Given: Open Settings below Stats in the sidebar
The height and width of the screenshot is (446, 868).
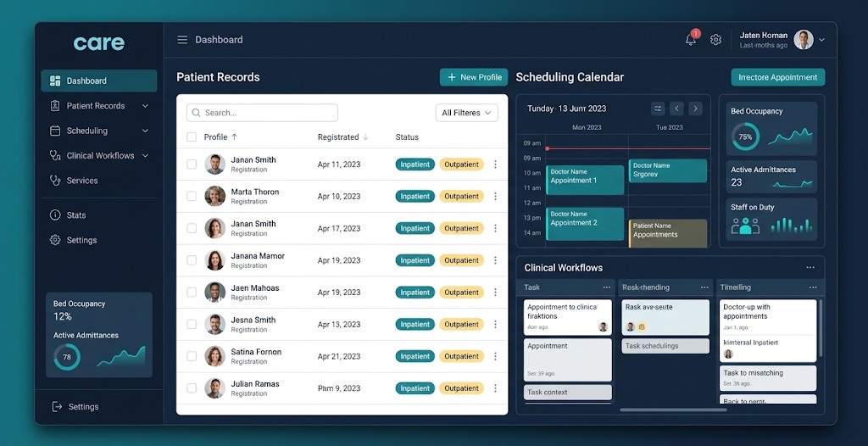Looking at the screenshot, I should click(x=99, y=240).
